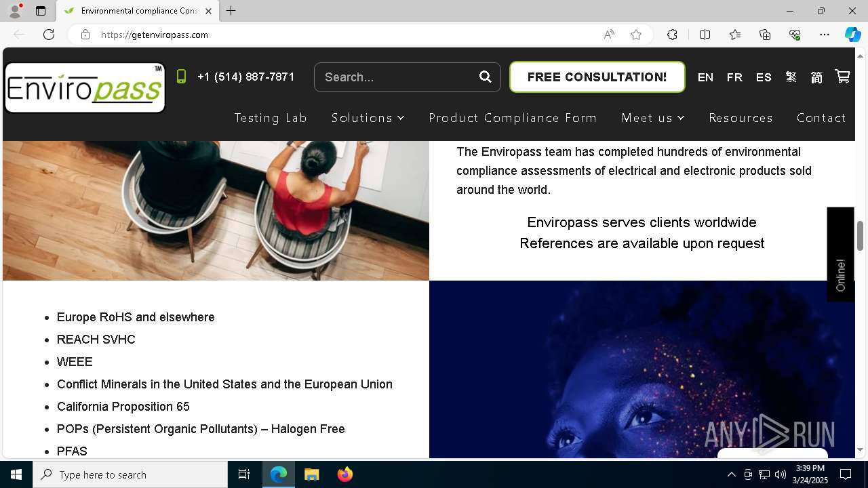
Task: Show hidden tray icons chevron
Action: [731, 474]
